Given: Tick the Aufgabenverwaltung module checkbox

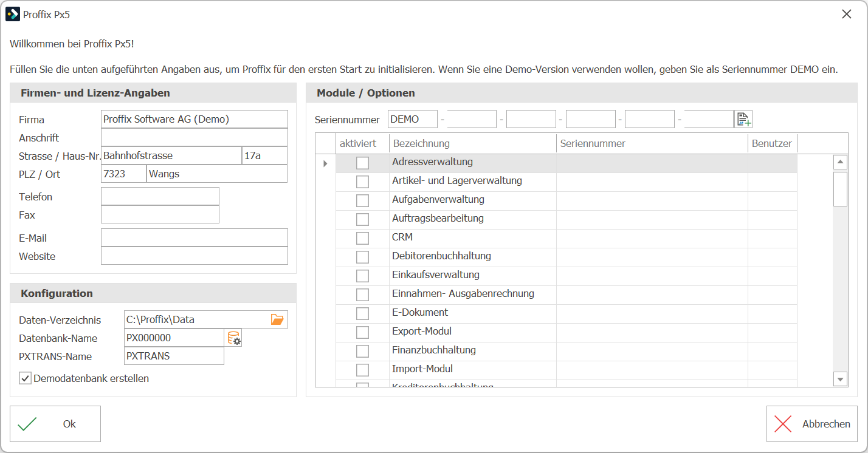Looking at the screenshot, I should 362,200.
